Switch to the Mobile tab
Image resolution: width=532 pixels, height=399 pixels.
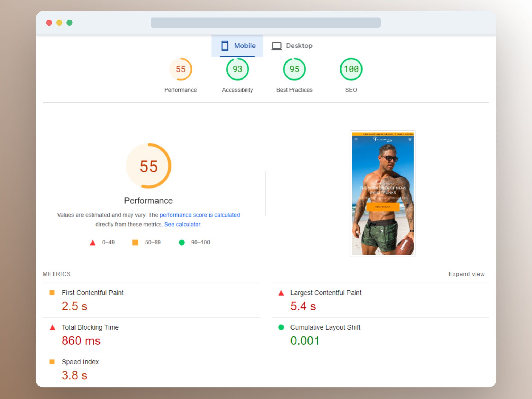point(237,46)
